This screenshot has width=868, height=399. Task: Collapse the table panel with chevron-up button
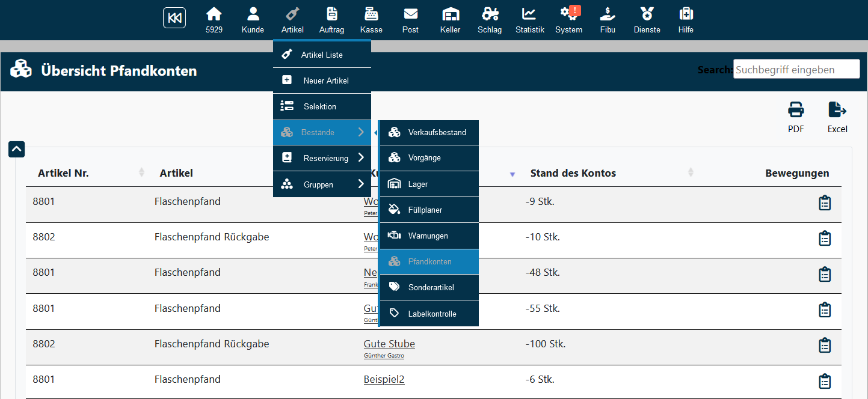click(16, 149)
